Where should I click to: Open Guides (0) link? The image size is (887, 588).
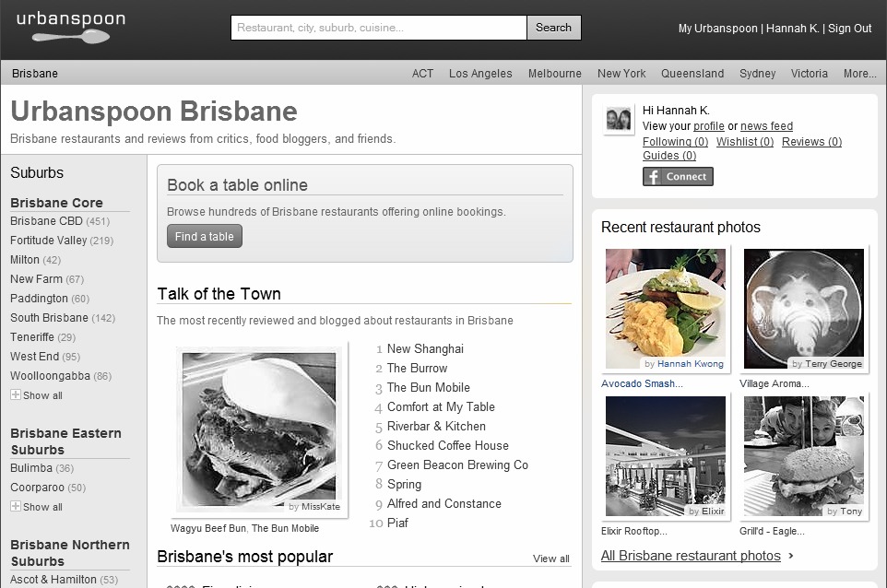[669, 156]
